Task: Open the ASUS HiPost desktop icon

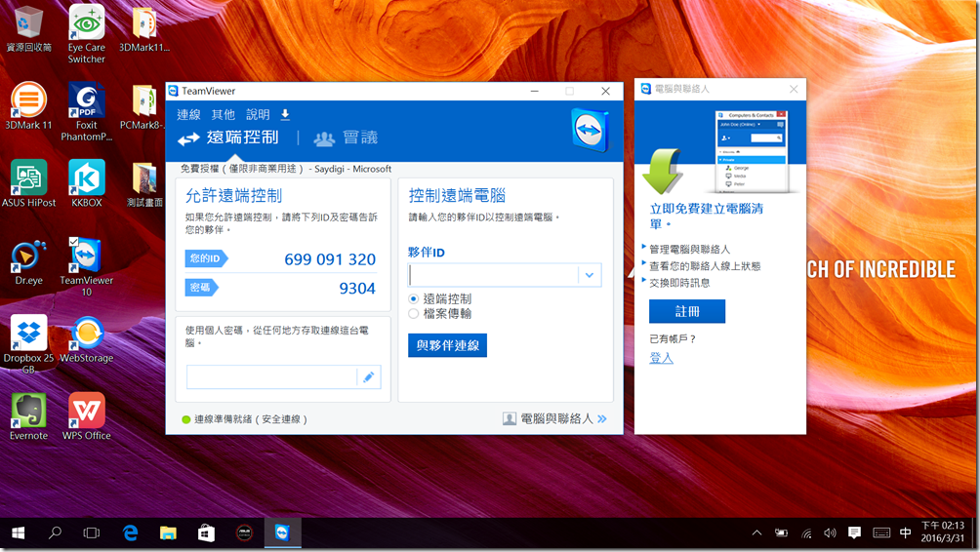Action: (28, 183)
